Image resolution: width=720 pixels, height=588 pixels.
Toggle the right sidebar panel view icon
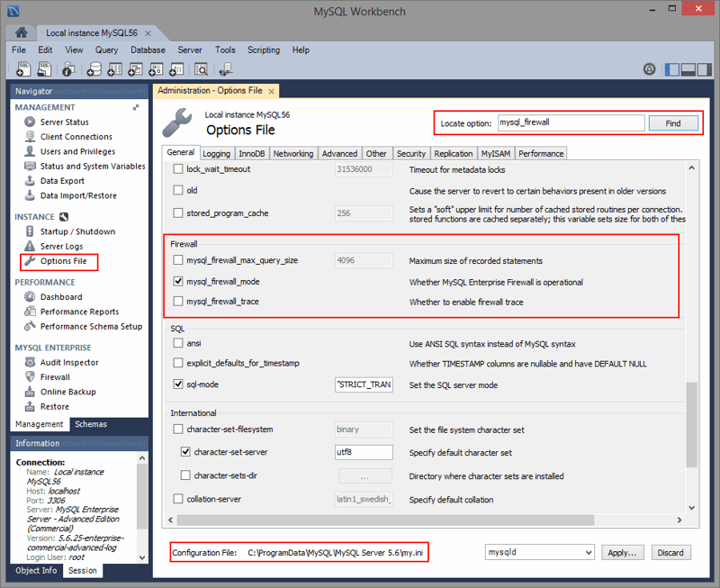click(x=705, y=69)
